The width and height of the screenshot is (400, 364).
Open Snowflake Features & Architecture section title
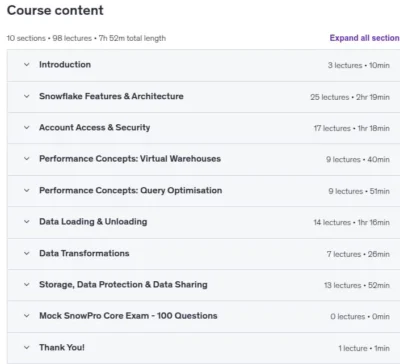tap(111, 96)
